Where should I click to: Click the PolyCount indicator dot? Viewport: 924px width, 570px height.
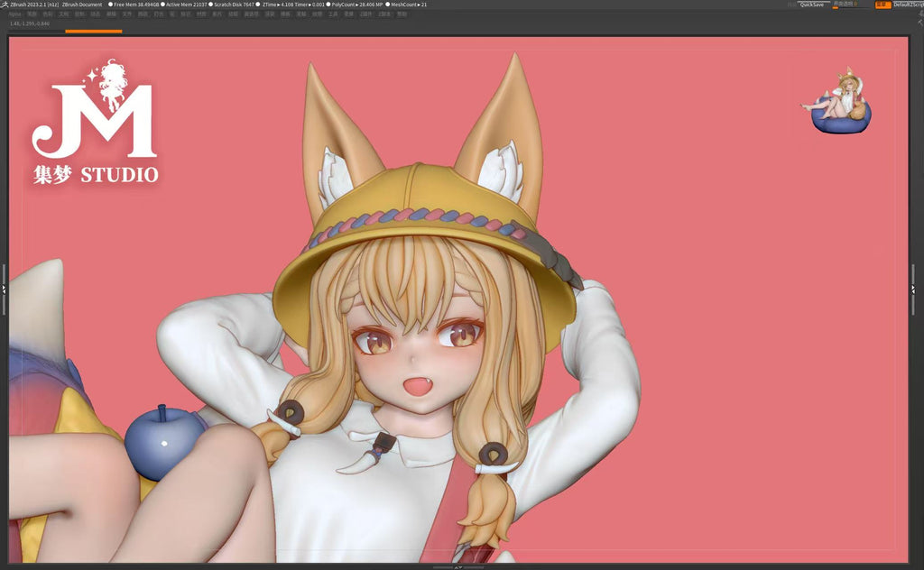pos(328,5)
